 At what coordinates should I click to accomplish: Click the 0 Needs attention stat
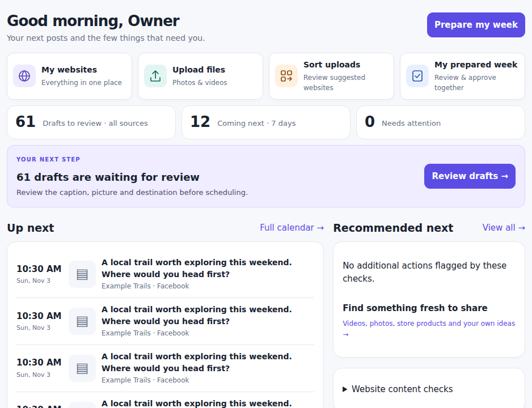[441, 122]
